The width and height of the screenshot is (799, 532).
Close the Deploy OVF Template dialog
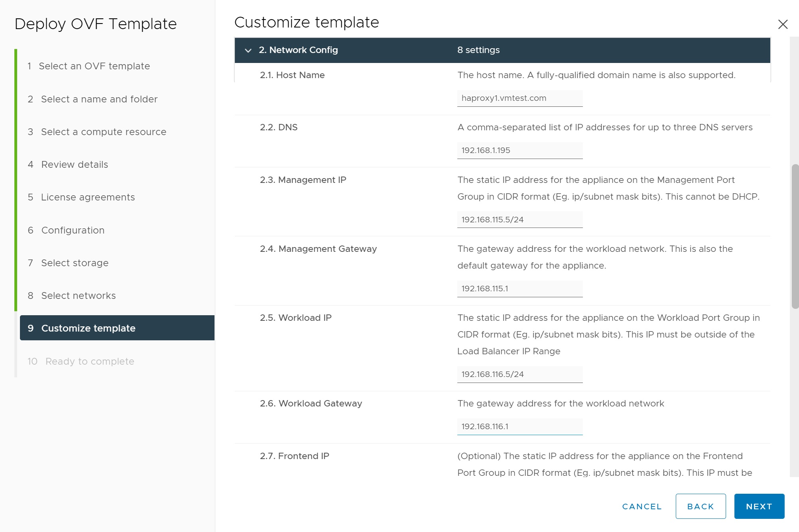coord(783,24)
